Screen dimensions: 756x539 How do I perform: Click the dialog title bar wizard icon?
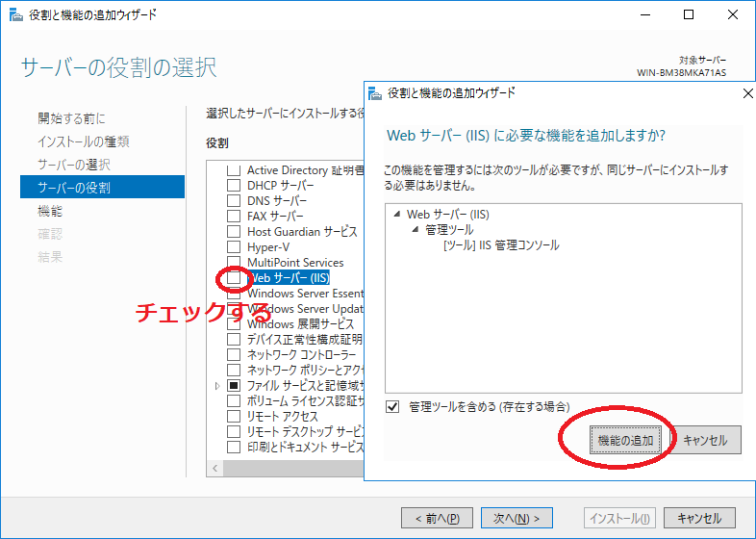[x=375, y=93]
